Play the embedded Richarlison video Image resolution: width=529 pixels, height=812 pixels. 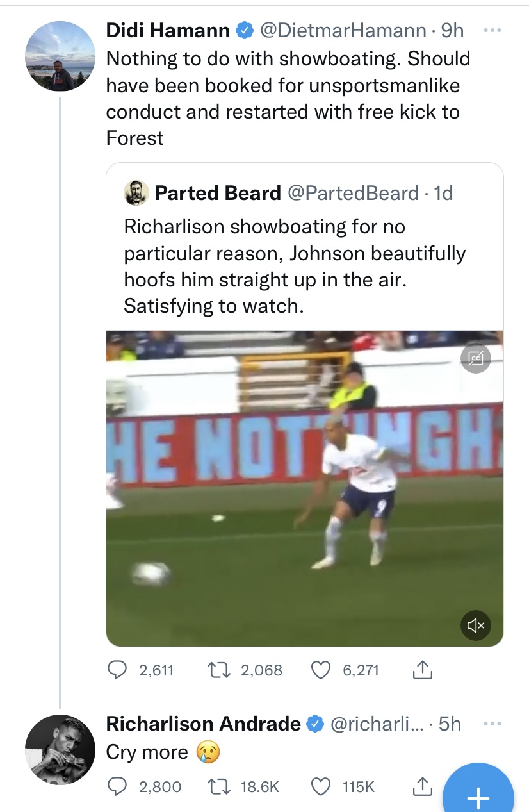pos(305,487)
